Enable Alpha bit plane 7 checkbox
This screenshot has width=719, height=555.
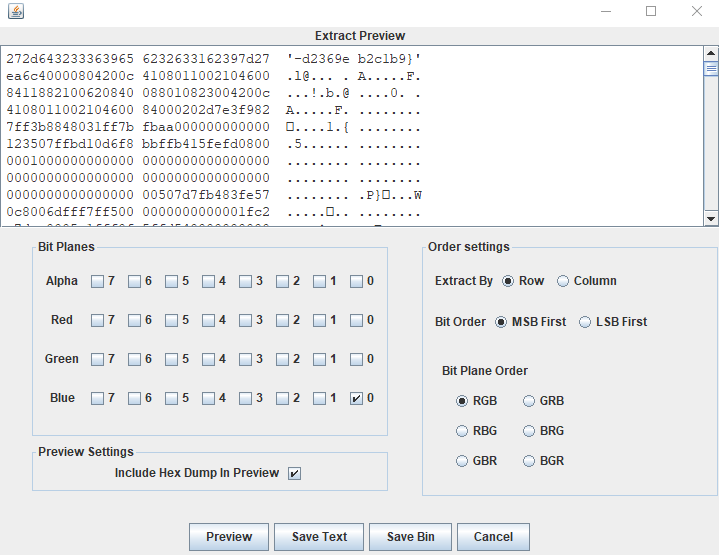(97, 281)
